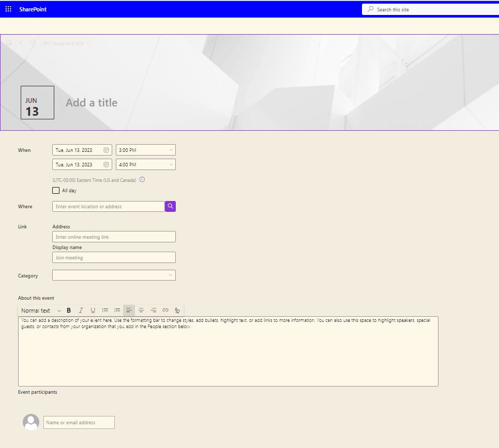Open the 4:00 PM end time dropdown

(146, 164)
